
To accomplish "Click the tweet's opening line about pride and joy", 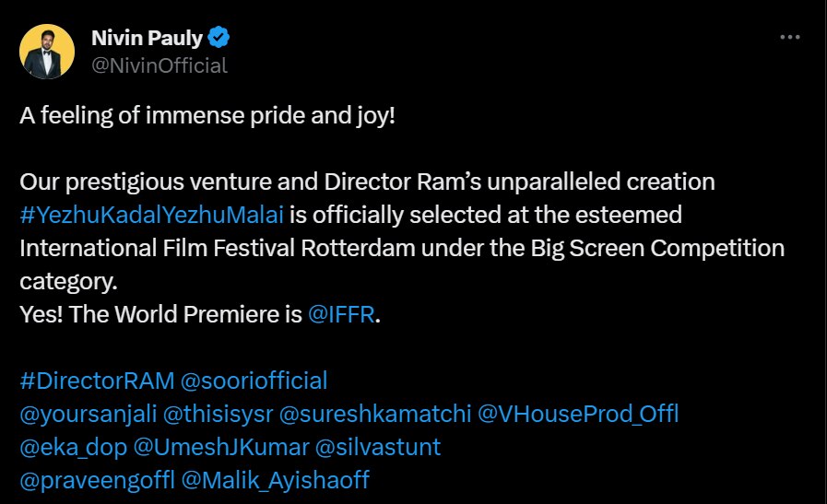I will [207, 118].
